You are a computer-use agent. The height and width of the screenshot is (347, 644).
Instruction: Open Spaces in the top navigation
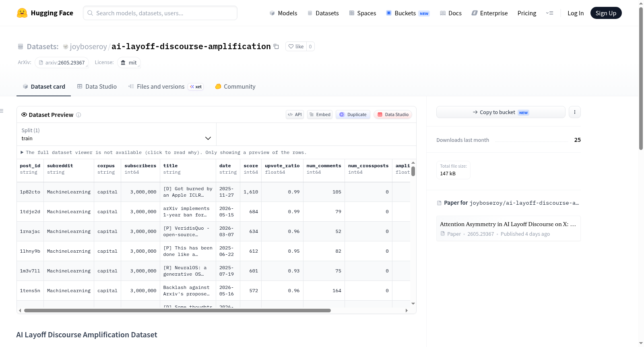[x=362, y=13]
